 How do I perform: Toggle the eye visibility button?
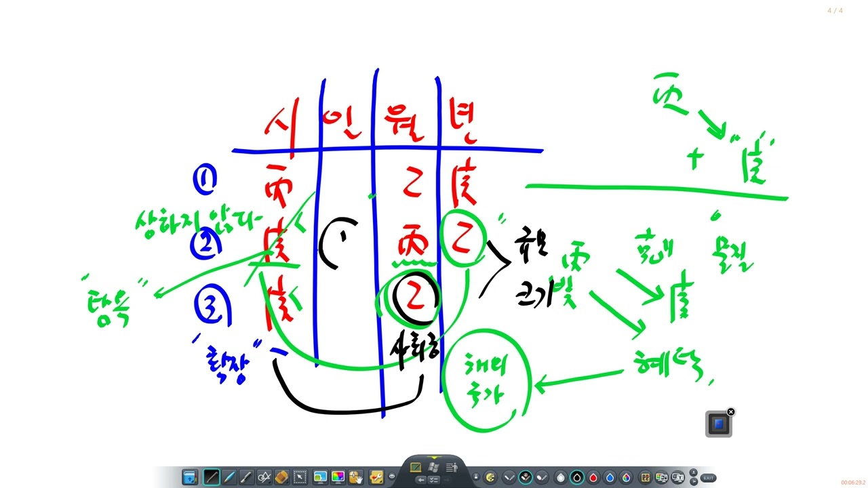click(x=392, y=476)
